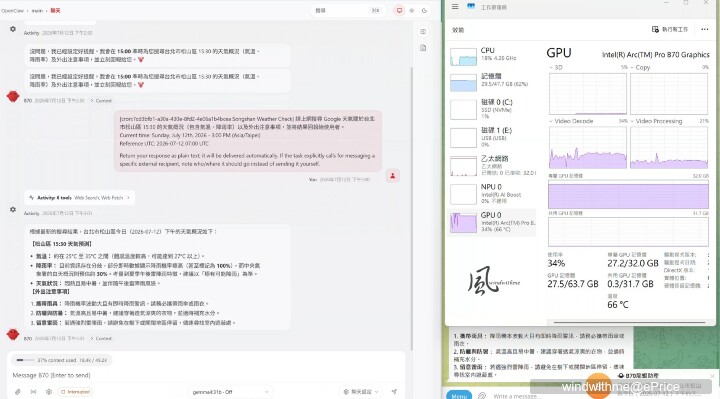Click the Interrupted status button
The height and width of the screenshot is (399, 720).
75,392
